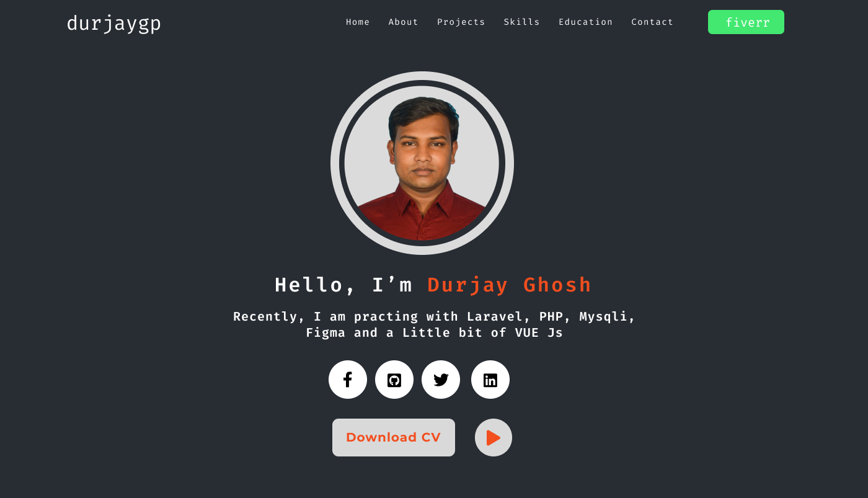Click the durjaygp site logo

click(114, 24)
